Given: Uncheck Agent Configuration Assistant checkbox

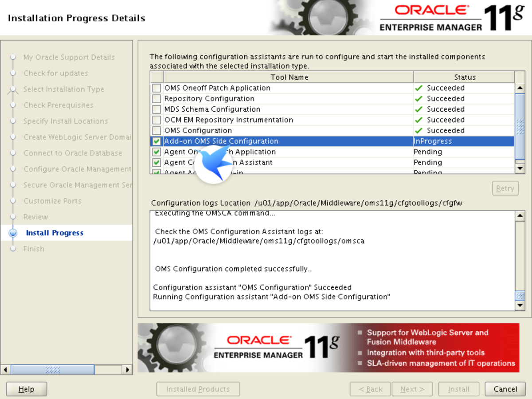Looking at the screenshot, I should click(156, 162).
